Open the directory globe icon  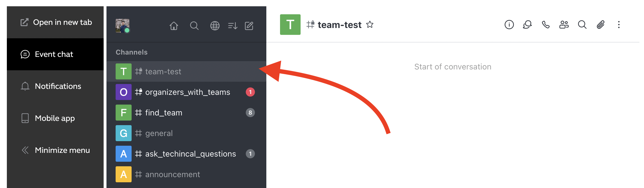point(215,26)
